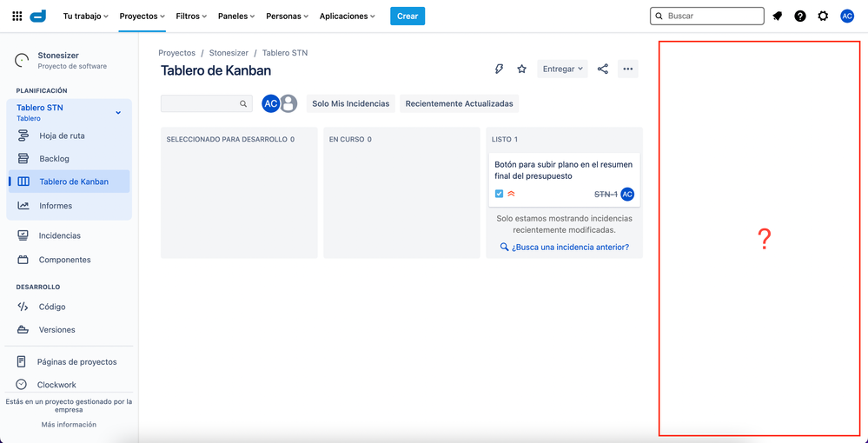Click the Stonesizer project logo icon
This screenshot has width=868, height=443.
coord(22,60)
